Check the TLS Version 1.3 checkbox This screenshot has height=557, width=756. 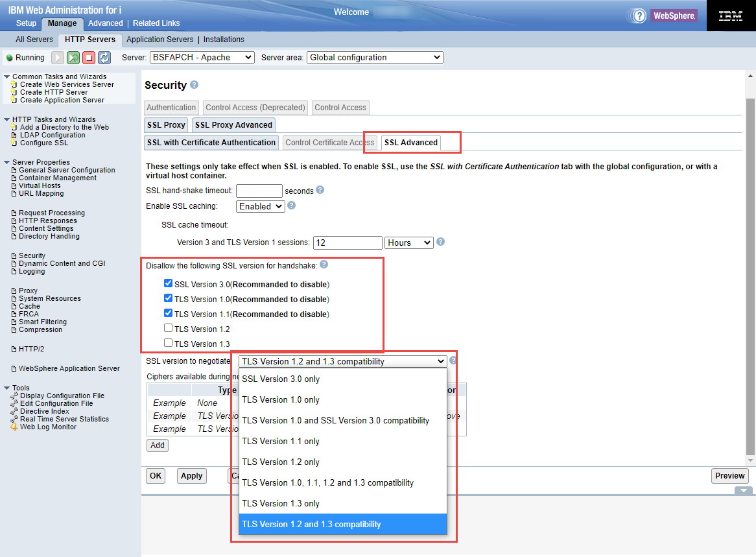coord(168,342)
